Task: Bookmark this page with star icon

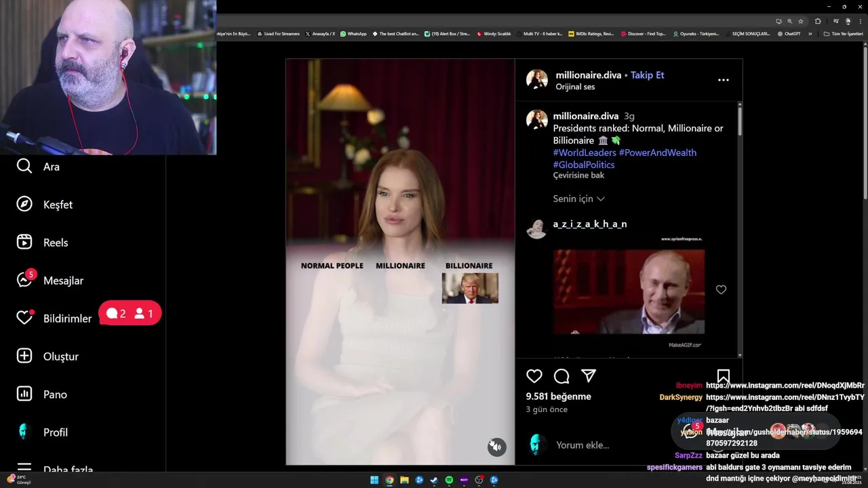Action: pos(801,21)
